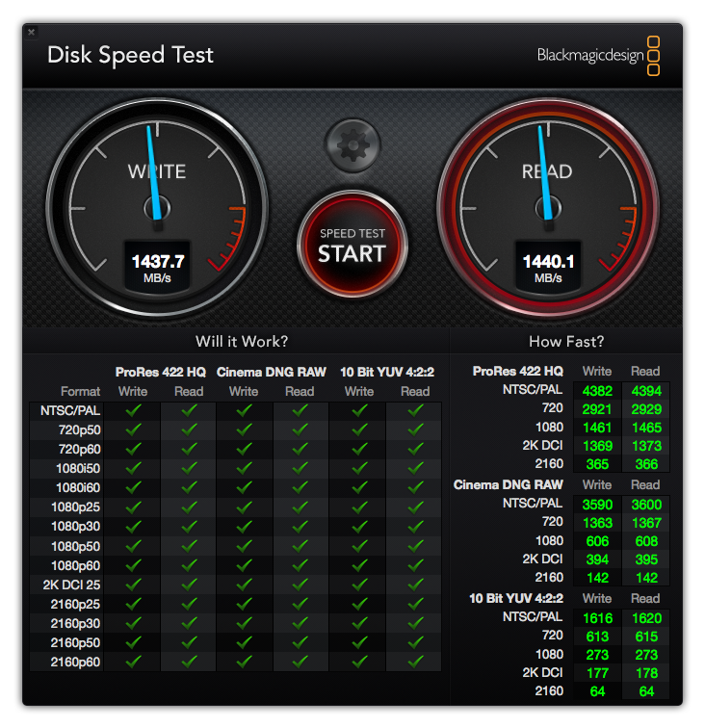705x728 pixels.
Task: Click 10 Bit YUV 4:2:2 heading in How Fast
Action: [516, 599]
